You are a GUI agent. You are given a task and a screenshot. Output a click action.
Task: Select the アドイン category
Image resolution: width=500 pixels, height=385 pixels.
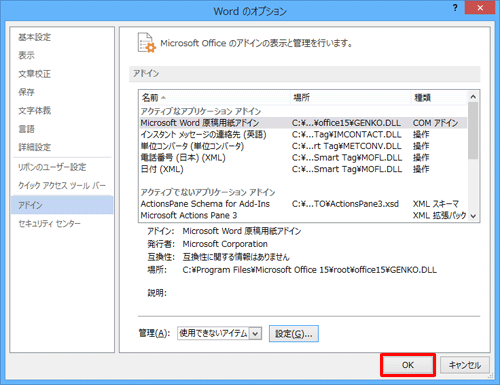62,205
